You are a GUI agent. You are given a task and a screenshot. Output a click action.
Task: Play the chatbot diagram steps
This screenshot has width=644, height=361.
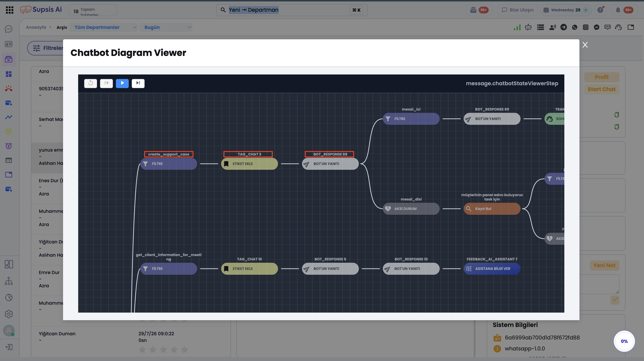pos(122,83)
